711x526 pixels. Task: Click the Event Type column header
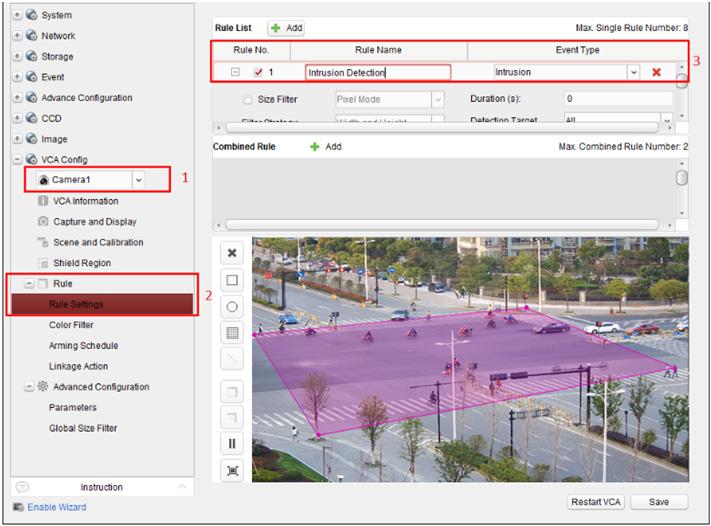point(577,50)
